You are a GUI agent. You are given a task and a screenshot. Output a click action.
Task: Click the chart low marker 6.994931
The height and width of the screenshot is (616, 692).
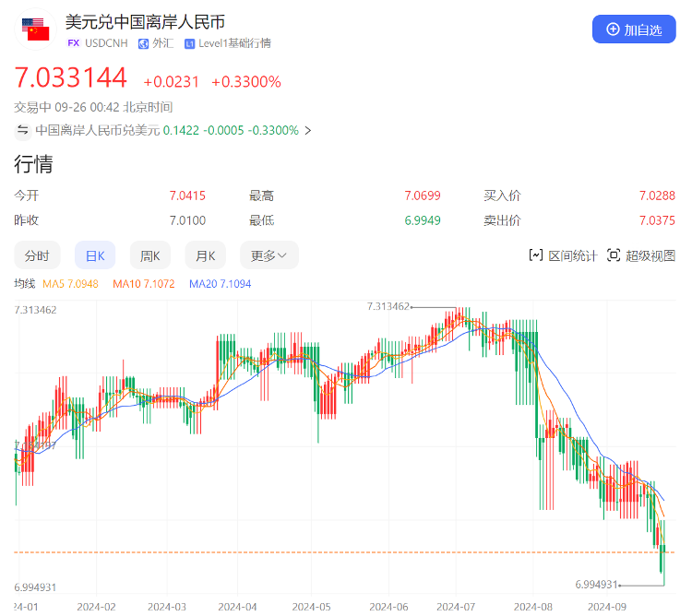[x=596, y=585]
